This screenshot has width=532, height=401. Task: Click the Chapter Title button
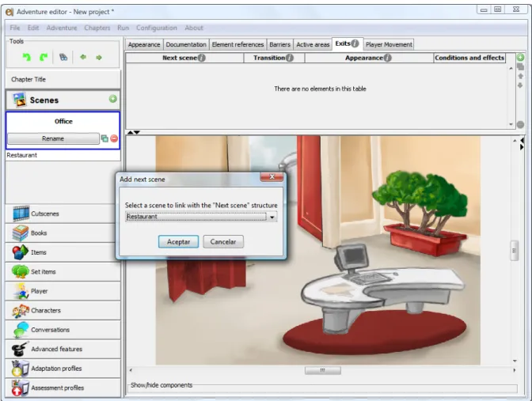coord(63,79)
